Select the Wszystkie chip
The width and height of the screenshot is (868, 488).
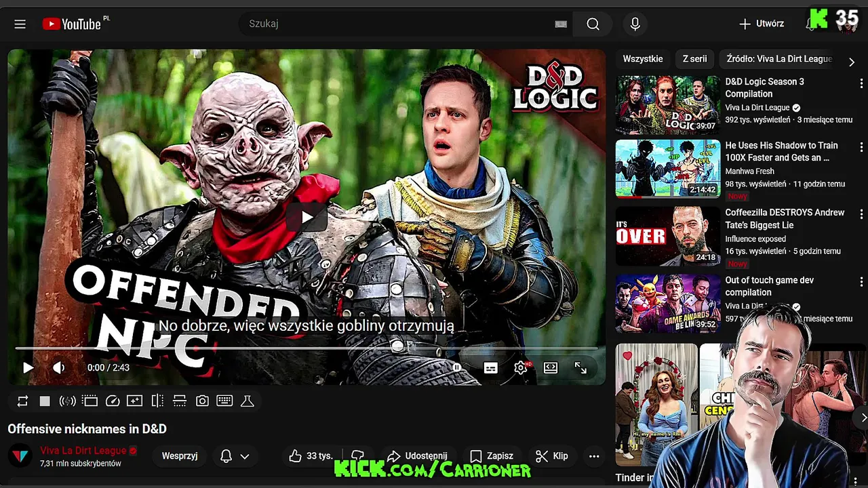pyautogui.click(x=643, y=59)
